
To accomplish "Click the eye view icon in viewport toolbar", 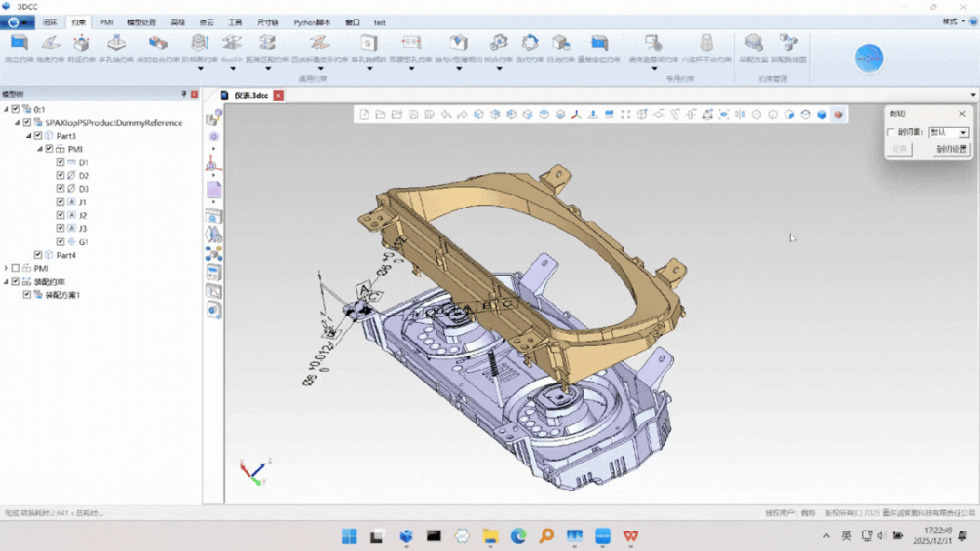I will (724, 114).
